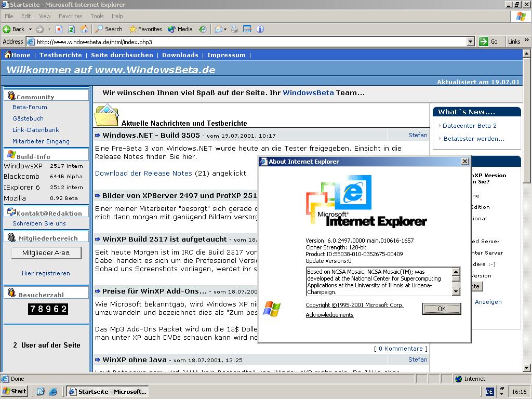The width and height of the screenshot is (532, 399).
Task: Click the Home link in site navigation
Action: [x=21, y=55]
